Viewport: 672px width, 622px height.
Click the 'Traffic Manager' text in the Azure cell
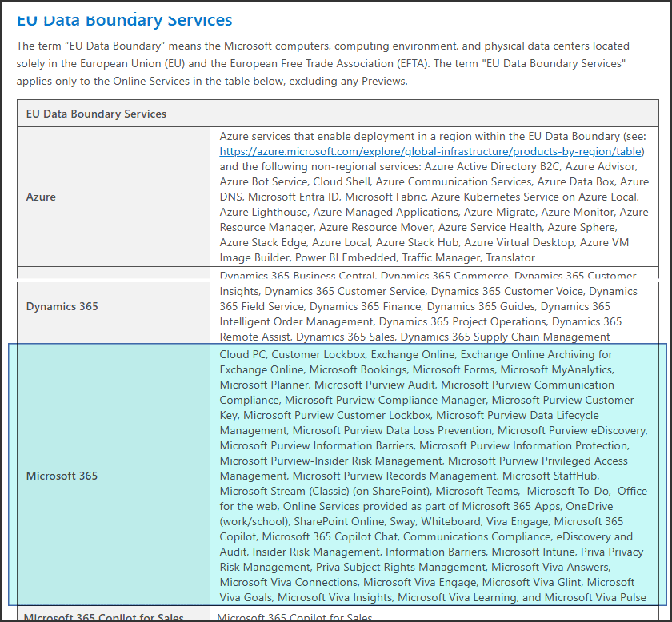click(x=441, y=258)
